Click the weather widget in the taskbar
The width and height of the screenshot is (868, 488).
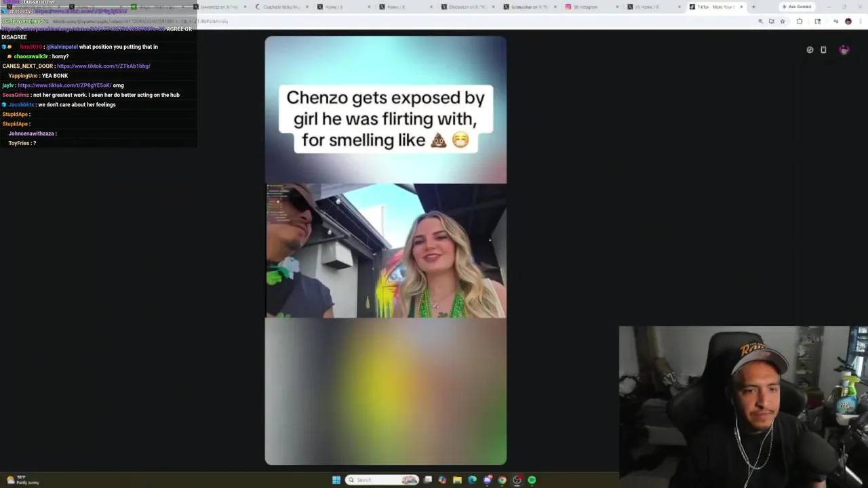[24, 480]
